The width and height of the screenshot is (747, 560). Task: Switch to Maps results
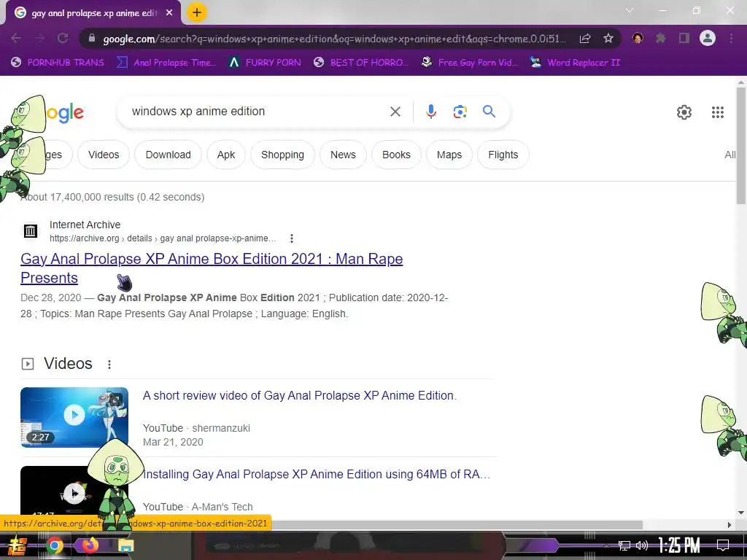click(449, 155)
